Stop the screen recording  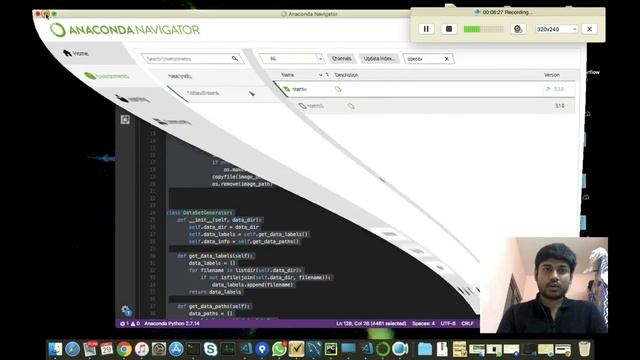pyautogui.click(x=449, y=29)
